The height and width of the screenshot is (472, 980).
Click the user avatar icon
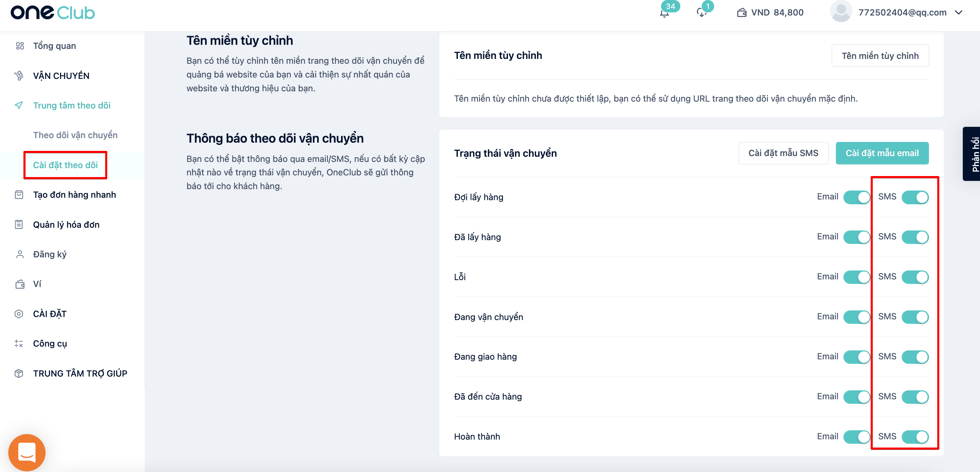841,12
